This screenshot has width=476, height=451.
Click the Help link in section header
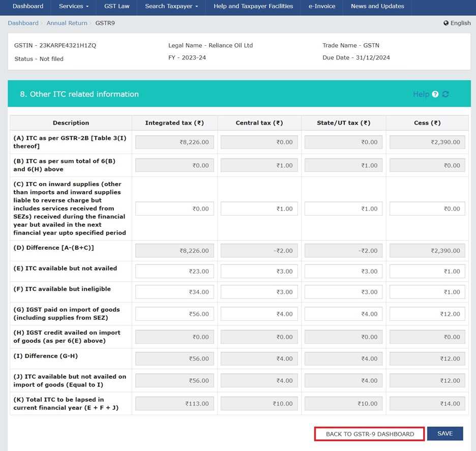(x=421, y=94)
